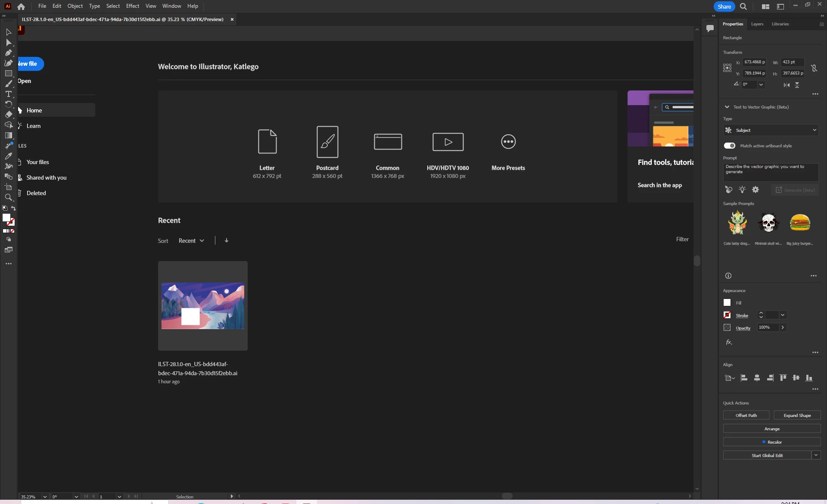
Task: Click the Expand Shape button
Action: pos(797,415)
